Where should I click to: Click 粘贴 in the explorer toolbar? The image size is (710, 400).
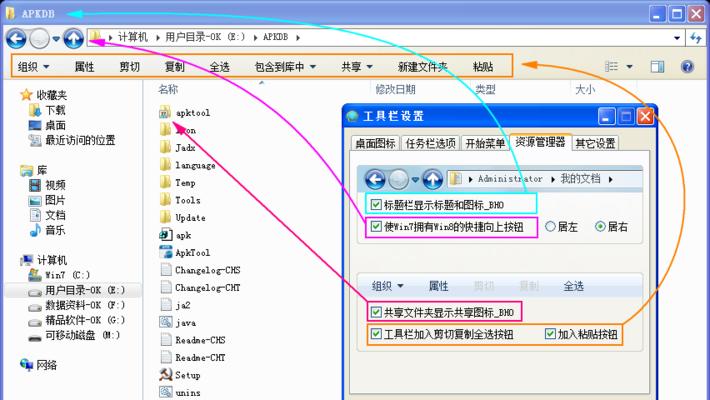(483, 67)
